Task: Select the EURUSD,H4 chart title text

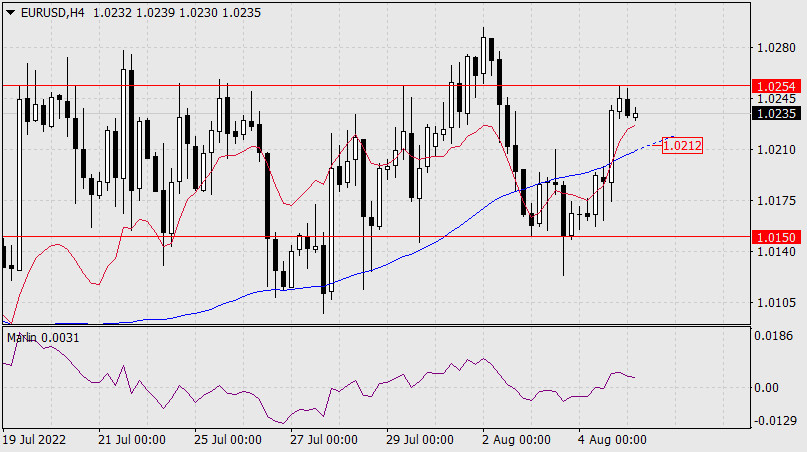Action: point(52,13)
